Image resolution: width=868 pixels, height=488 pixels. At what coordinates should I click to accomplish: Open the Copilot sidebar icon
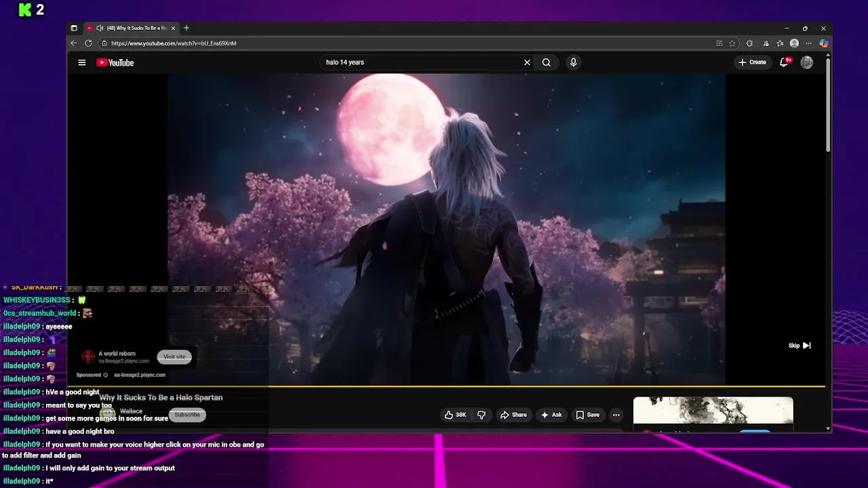[x=823, y=43]
